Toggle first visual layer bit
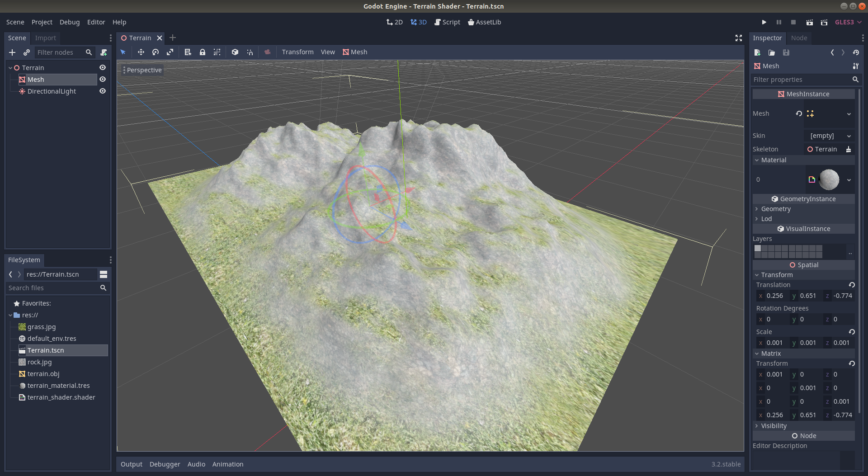 pyautogui.click(x=758, y=248)
